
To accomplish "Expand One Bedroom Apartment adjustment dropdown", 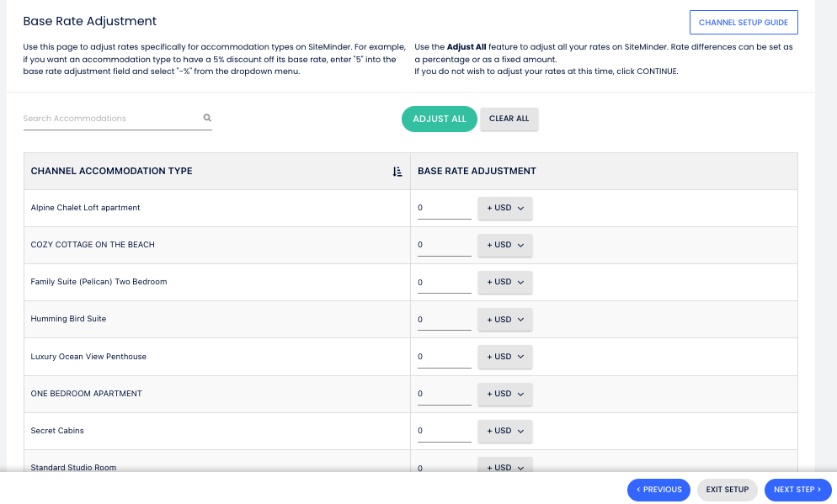I will 505,394.
